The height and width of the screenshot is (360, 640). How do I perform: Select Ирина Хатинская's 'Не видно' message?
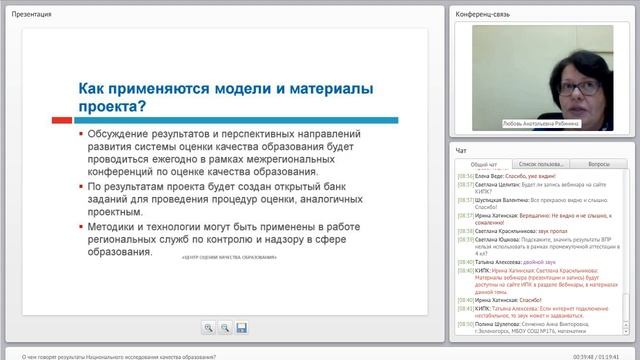tap(535, 219)
